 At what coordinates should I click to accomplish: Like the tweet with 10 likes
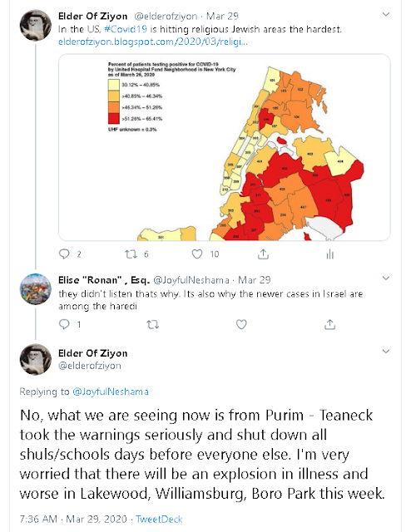click(197, 254)
